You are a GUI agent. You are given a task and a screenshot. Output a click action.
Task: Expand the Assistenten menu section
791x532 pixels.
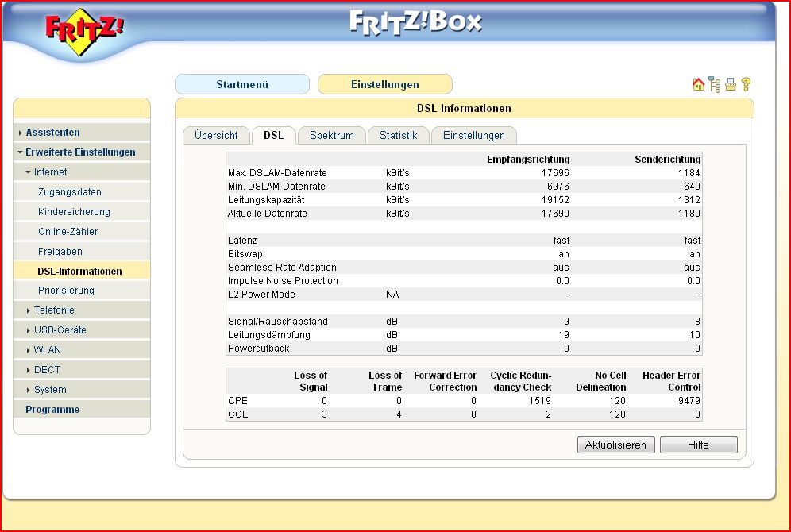click(52, 133)
